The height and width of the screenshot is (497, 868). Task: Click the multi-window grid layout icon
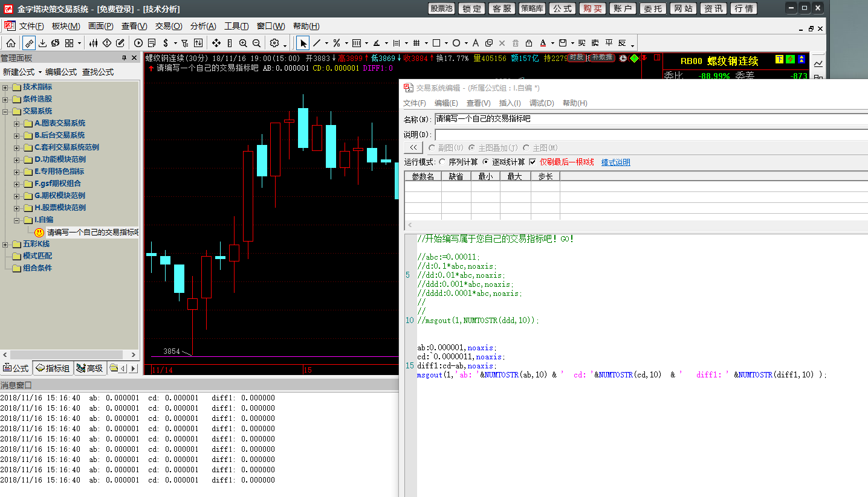70,43
